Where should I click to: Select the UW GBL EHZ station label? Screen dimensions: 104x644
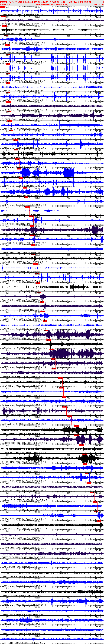(x=23, y=615)
